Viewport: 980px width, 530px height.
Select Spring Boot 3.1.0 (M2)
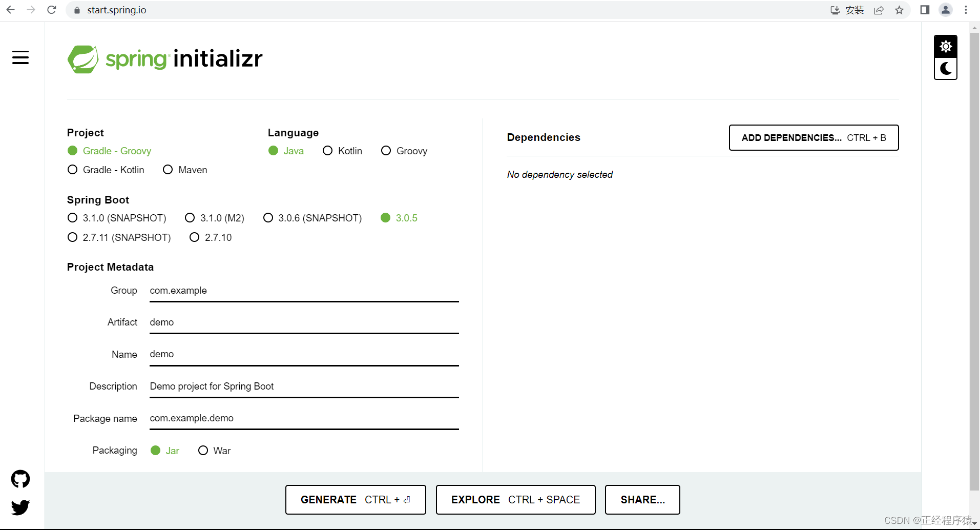pos(215,218)
